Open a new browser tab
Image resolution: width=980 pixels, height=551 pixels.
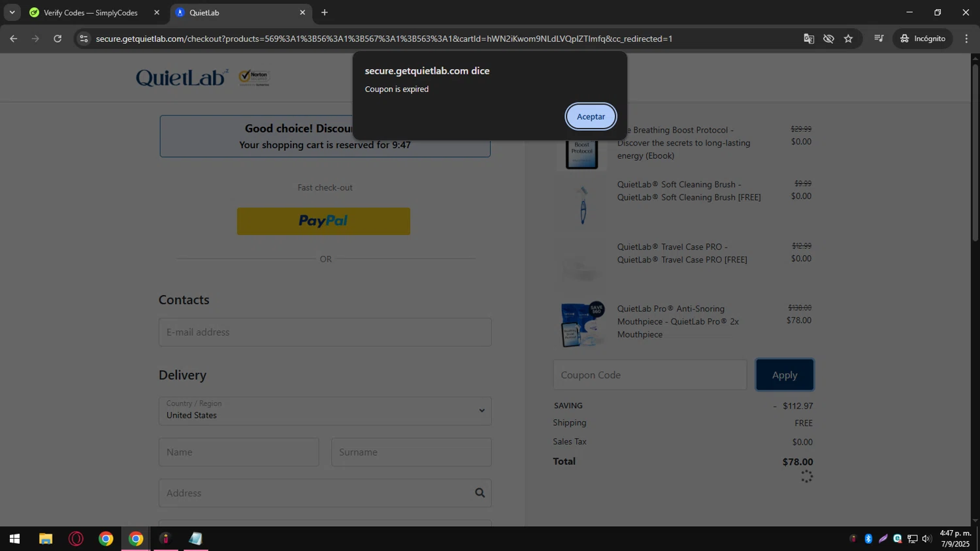coord(325,12)
